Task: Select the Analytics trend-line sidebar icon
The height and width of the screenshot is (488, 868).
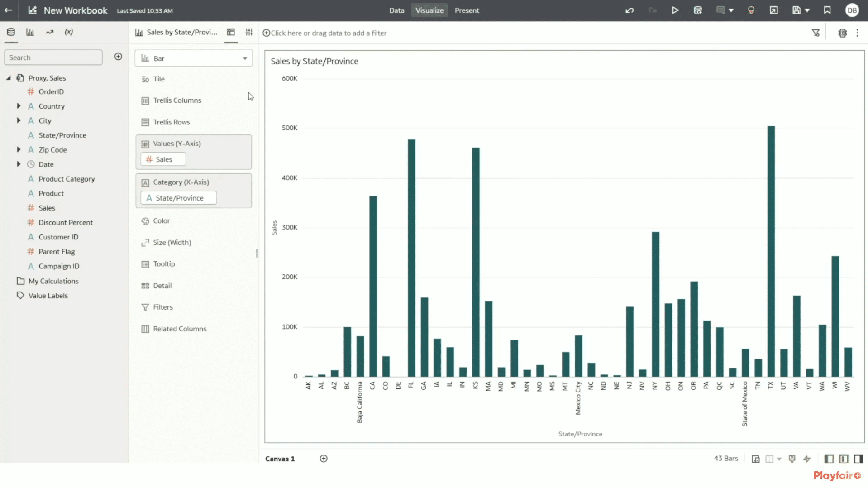Action: tap(49, 32)
